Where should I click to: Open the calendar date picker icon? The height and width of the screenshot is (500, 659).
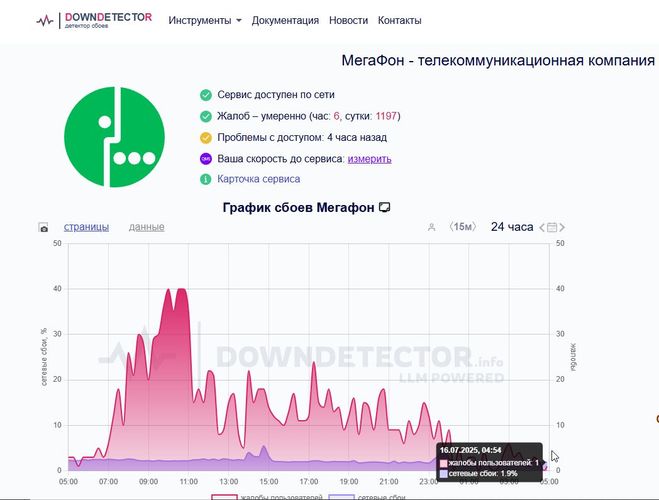click(x=552, y=227)
